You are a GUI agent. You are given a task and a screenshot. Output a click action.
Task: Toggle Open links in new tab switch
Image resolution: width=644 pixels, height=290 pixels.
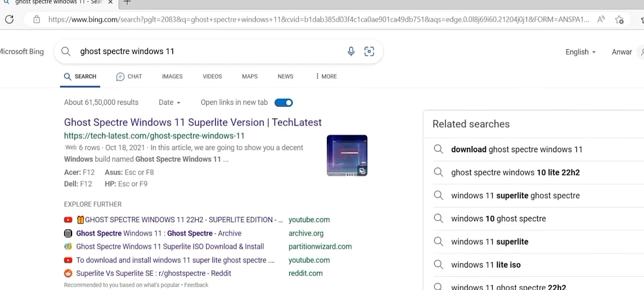pos(283,103)
